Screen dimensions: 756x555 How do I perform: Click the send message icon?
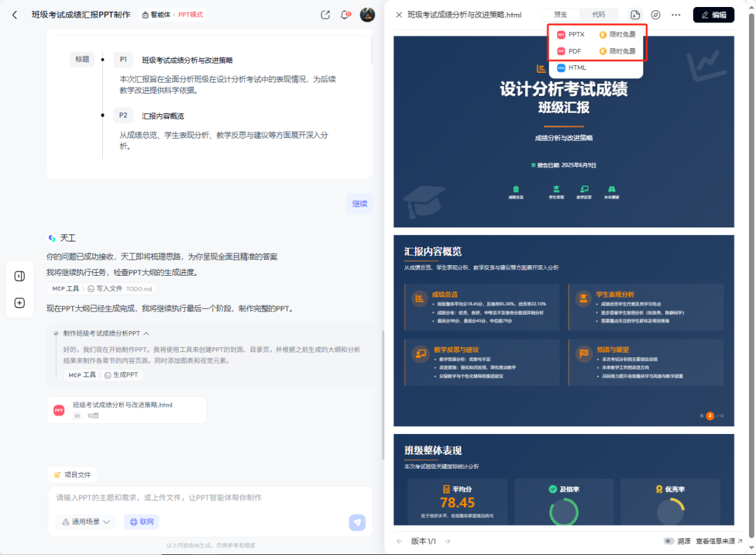tap(357, 522)
